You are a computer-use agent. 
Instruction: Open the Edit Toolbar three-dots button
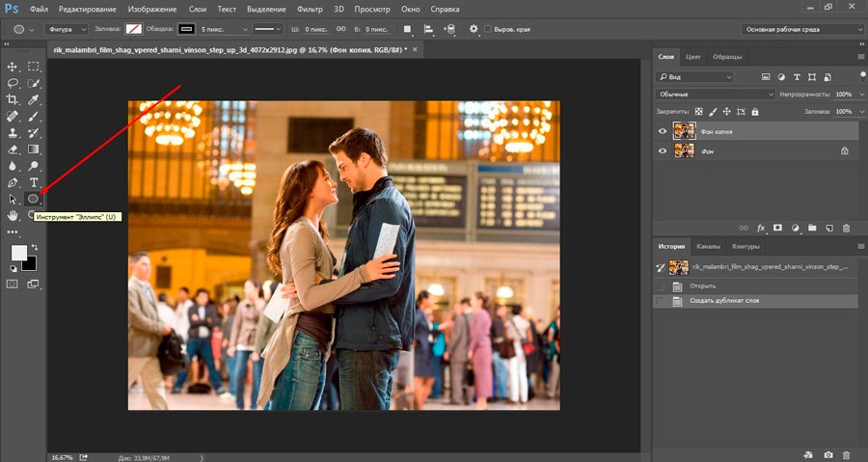click(x=13, y=232)
